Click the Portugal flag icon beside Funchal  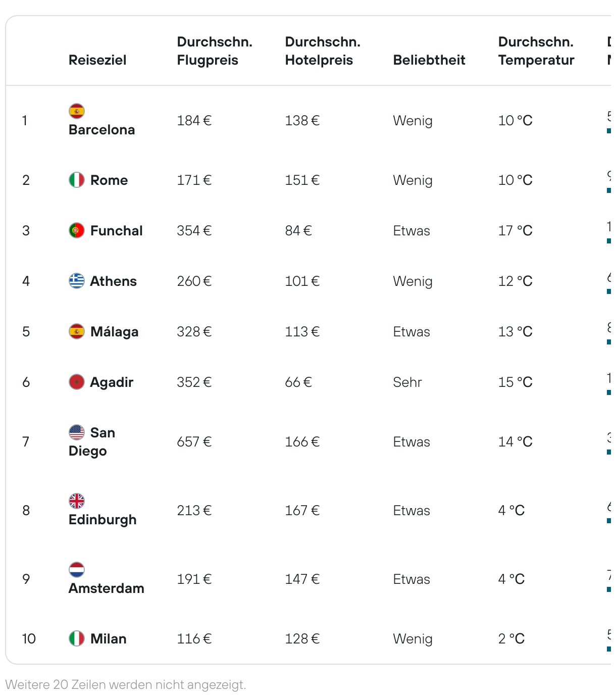77,230
